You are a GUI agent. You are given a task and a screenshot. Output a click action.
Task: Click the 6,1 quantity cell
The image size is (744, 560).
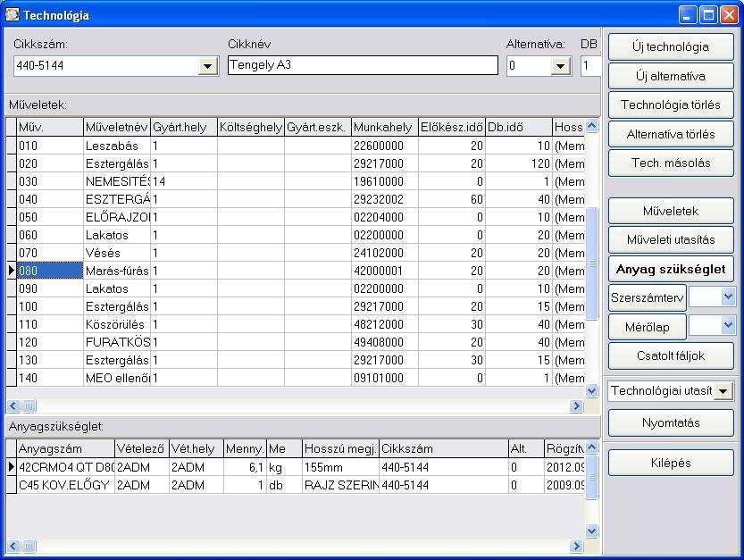245,467
